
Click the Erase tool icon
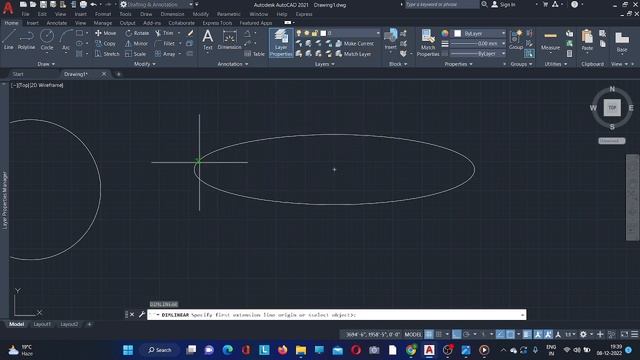pyautogui.click(x=191, y=33)
